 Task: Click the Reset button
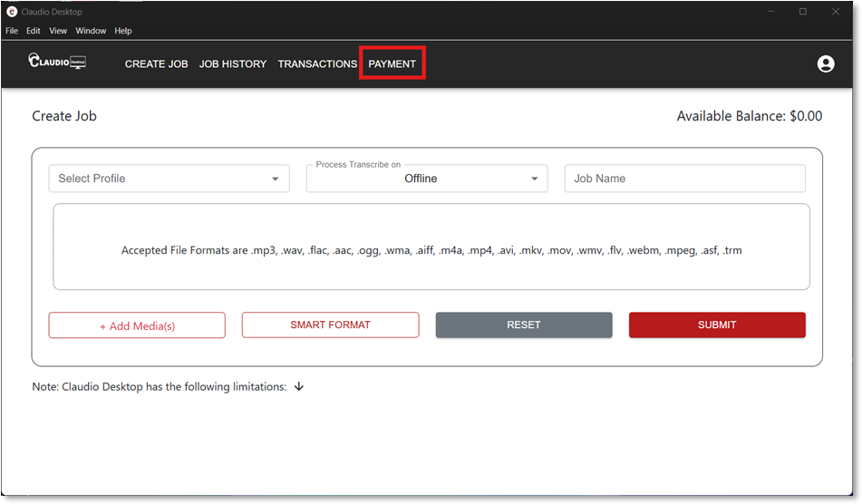[524, 325]
